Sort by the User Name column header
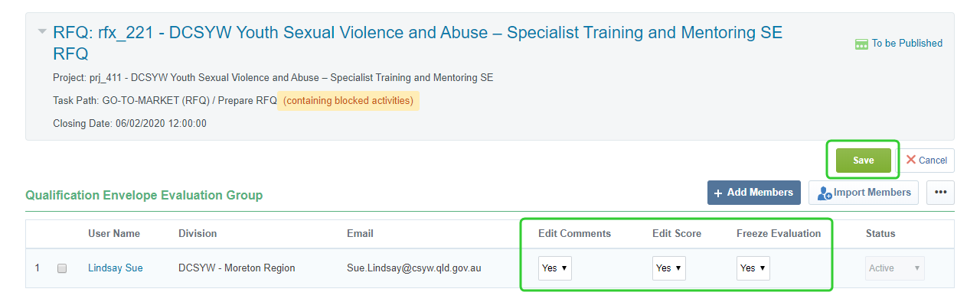This screenshot has width=980, height=305. click(x=114, y=234)
